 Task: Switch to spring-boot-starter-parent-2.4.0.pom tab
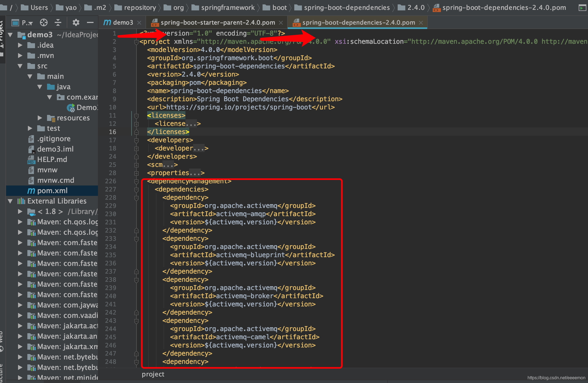coord(217,22)
